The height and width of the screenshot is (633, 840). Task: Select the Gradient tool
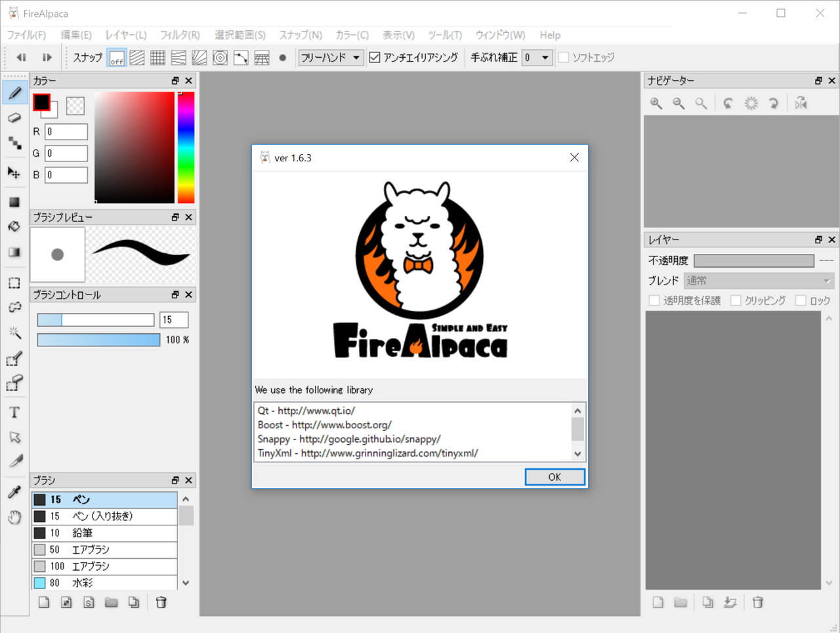(x=14, y=252)
